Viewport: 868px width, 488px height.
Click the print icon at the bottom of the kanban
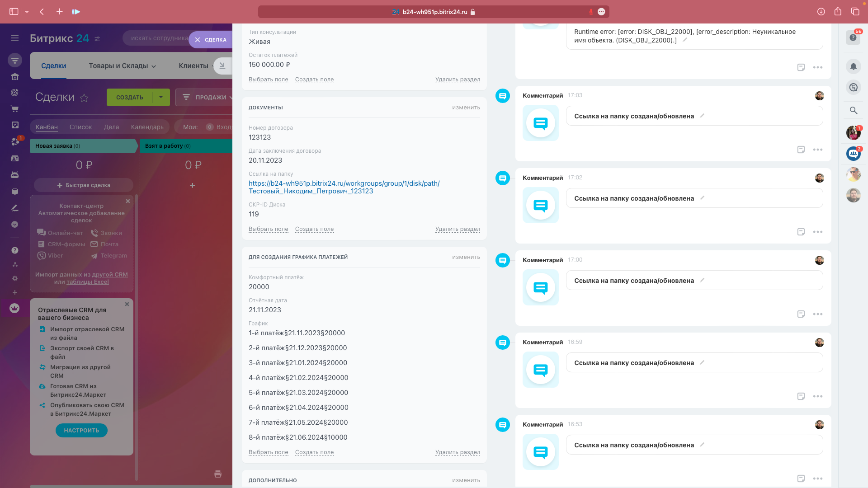click(218, 474)
